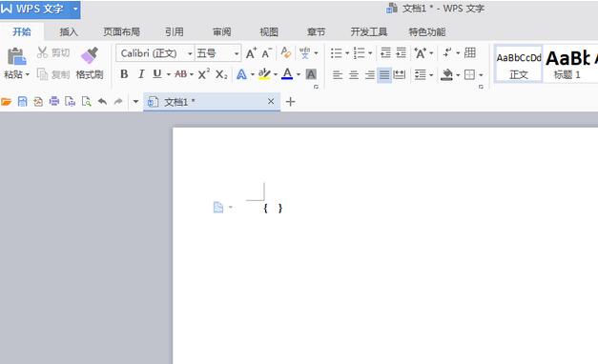The width and height of the screenshot is (598, 364).
Task: Click the print icon in quick toolbar
Action: pos(54,101)
